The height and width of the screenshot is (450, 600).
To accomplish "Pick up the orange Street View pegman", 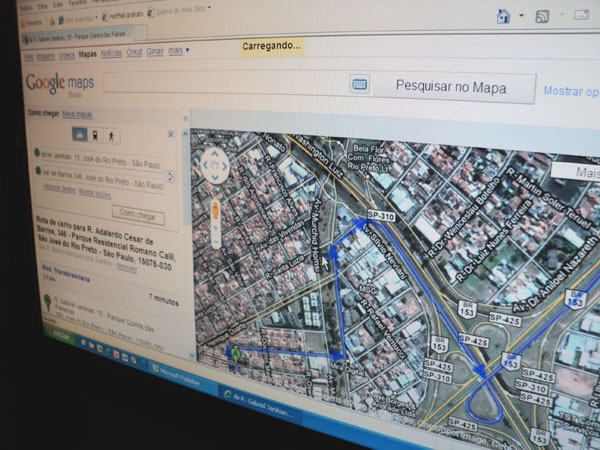I will coord(215,210).
